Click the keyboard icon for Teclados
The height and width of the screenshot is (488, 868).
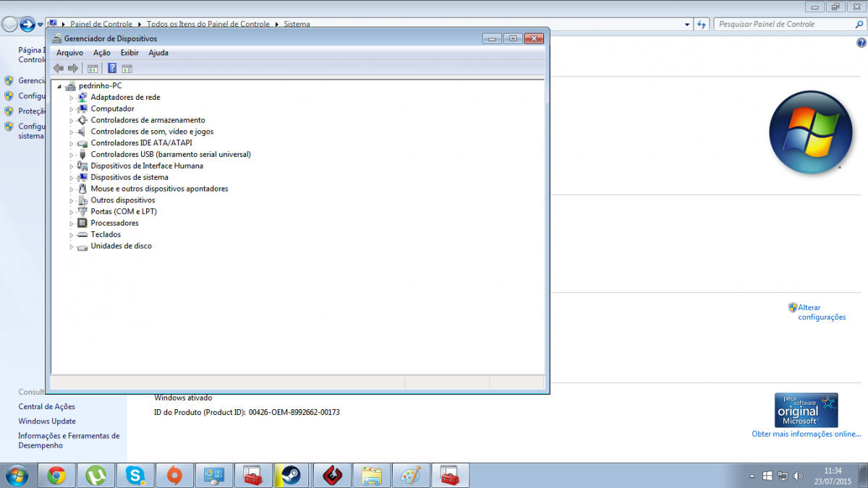(82, 234)
